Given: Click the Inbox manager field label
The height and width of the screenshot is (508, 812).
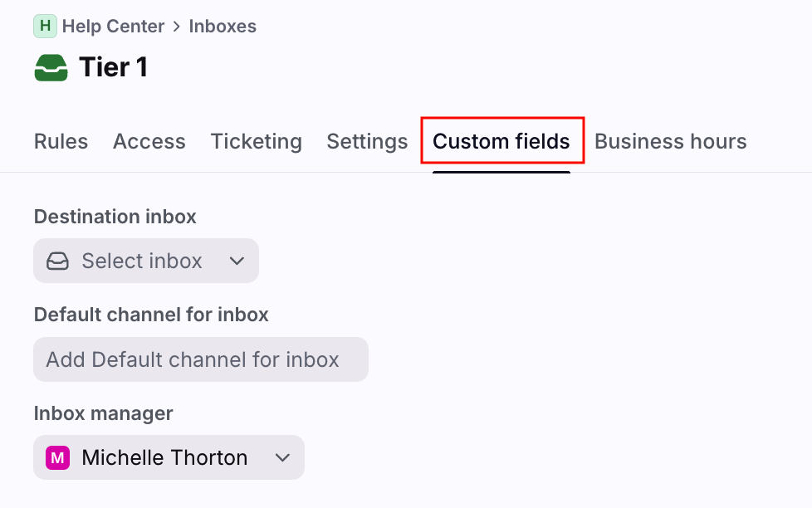Looking at the screenshot, I should pos(103,413).
